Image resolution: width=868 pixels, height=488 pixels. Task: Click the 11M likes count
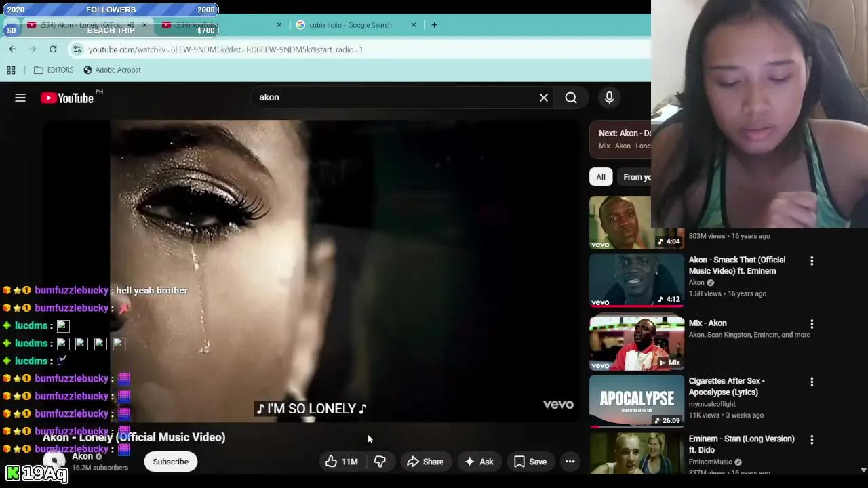tap(350, 462)
